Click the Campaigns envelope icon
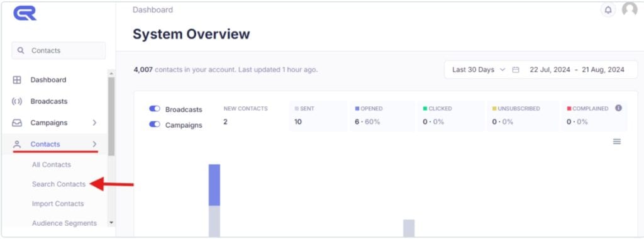 pyautogui.click(x=17, y=123)
